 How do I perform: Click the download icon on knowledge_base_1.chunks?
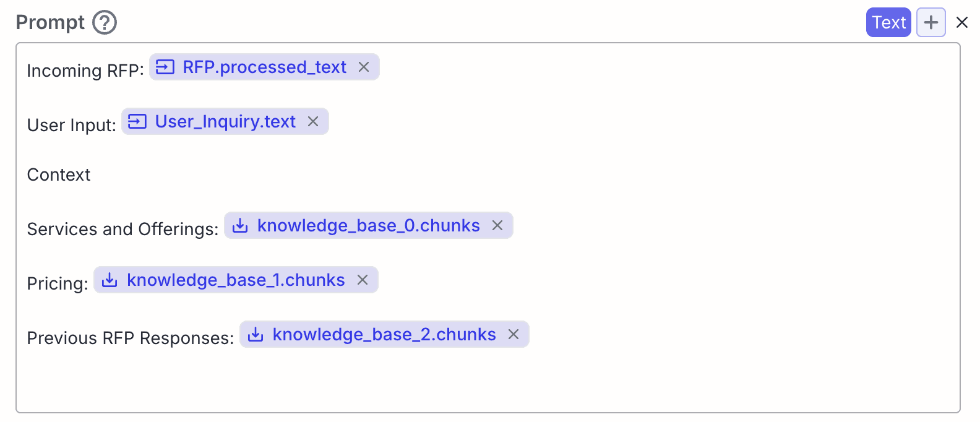(110, 280)
